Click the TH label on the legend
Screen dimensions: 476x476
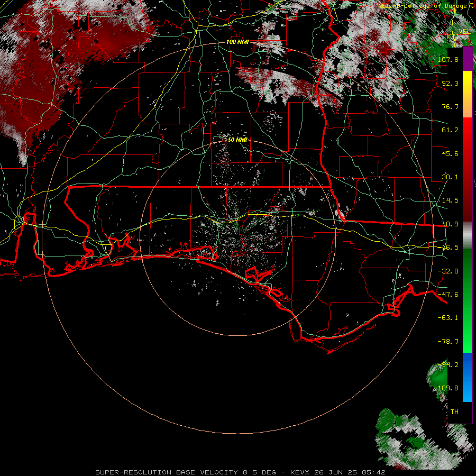pos(454,412)
